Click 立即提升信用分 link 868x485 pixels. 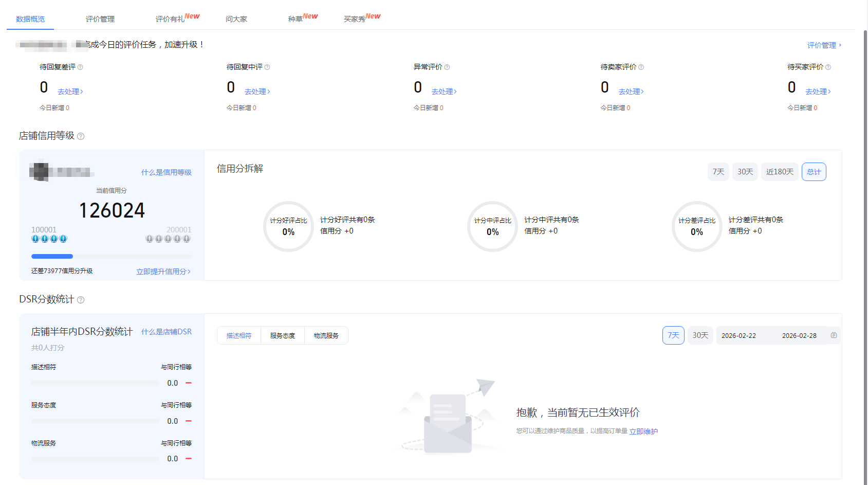click(163, 272)
